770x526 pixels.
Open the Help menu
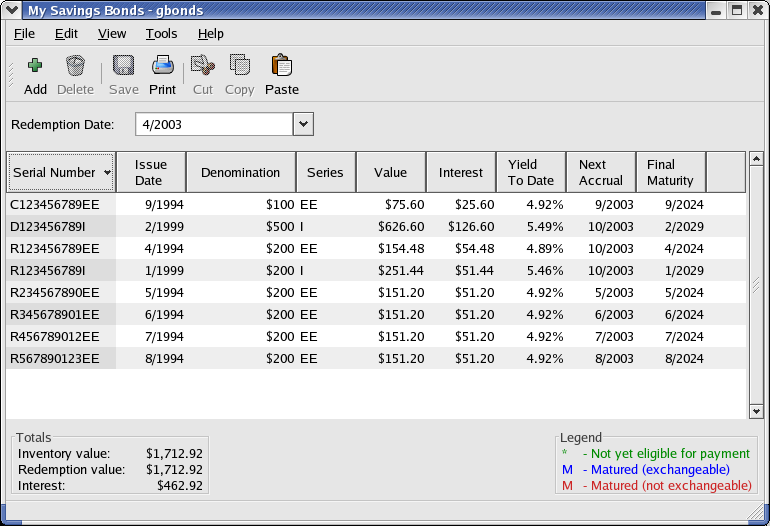[211, 34]
